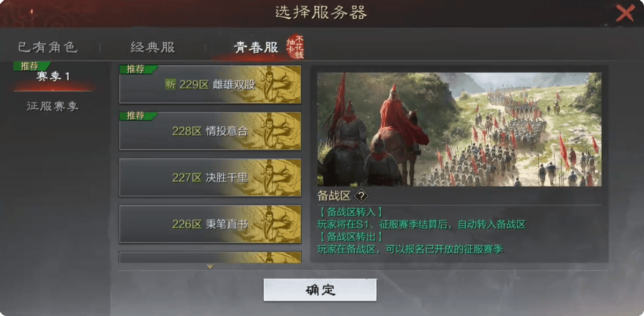Image resolution: width=644 pixels, height=316 pixels.
Task: Open the 青春服 tab
Action: tap(256, 47)
